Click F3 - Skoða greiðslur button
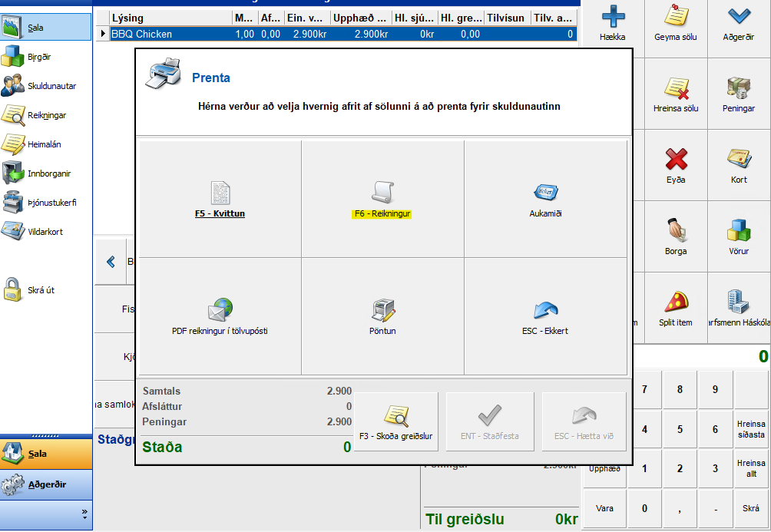771x532 pixels. pos(395,421)
